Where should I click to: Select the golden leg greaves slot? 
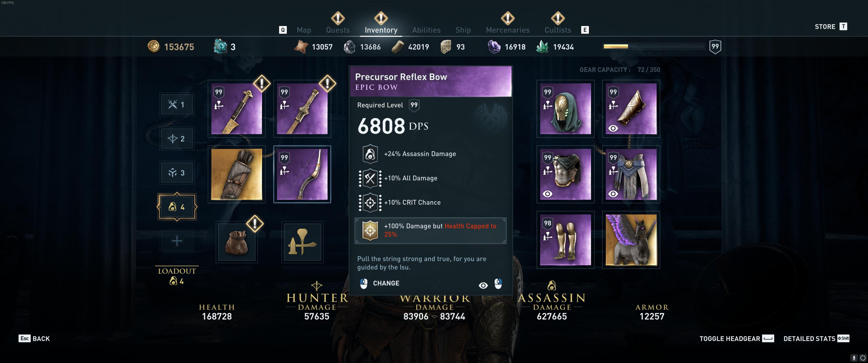[x=565, y=240]
